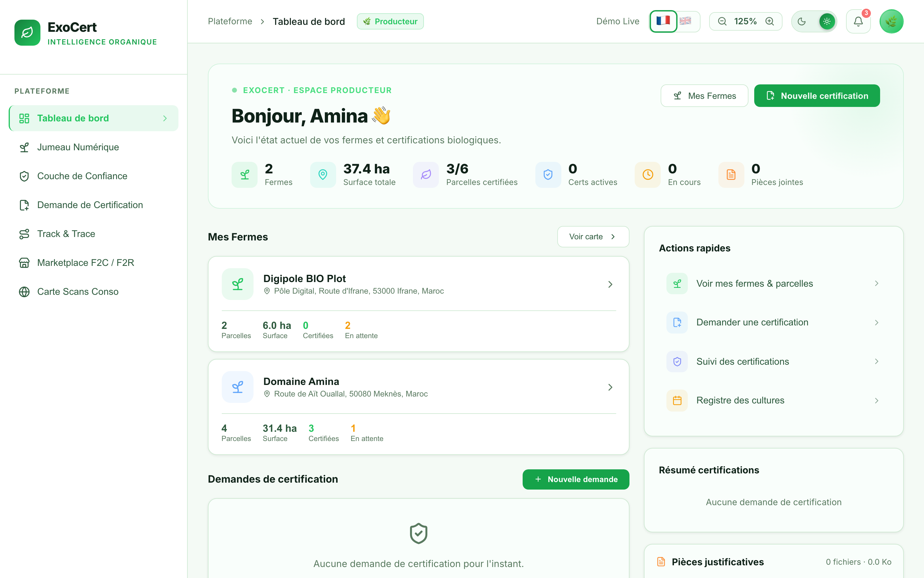Screen dimensions: 924x578
Task: Open Suivi des certifications row chevron
Action: [877, 361]
